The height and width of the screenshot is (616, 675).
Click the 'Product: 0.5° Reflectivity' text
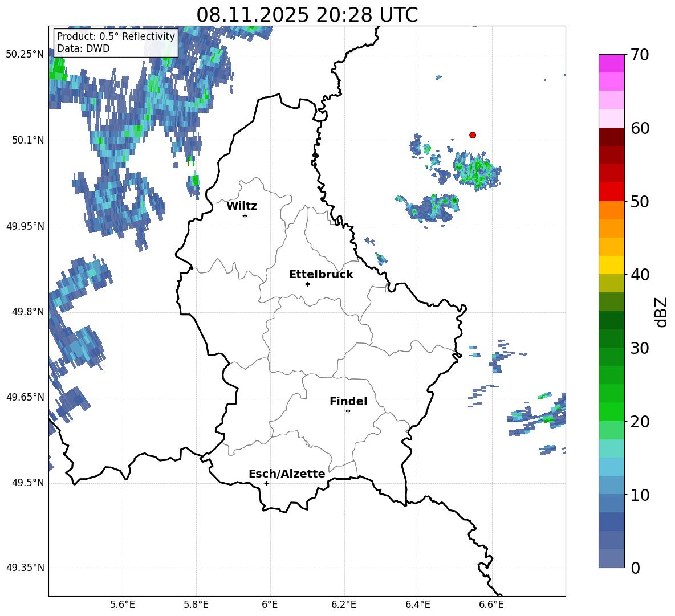pos(116,36)
